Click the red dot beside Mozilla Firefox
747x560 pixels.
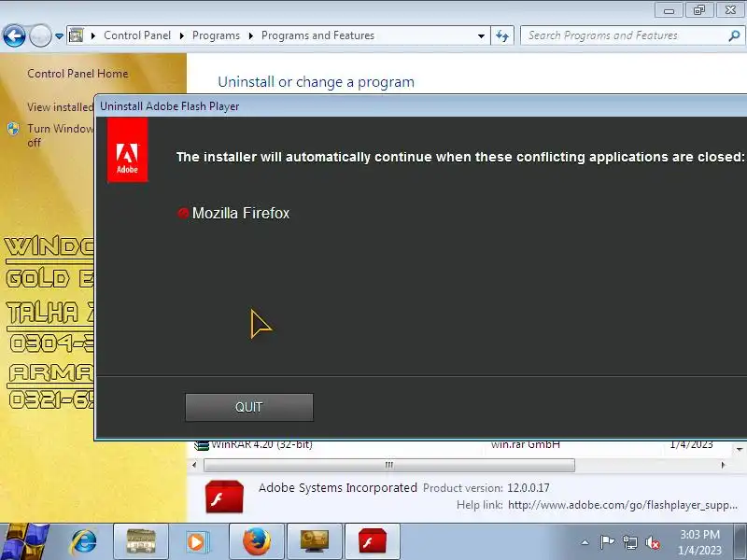tap(183, 213)
